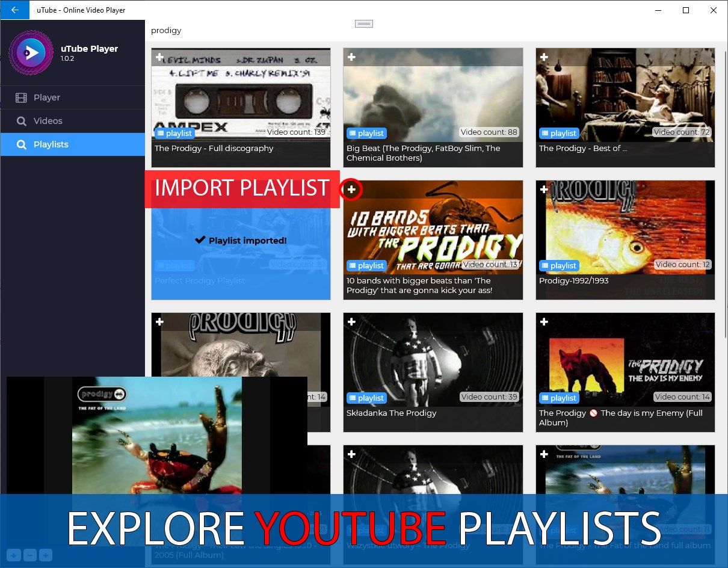This screenshot has width=728, height=568.
Task: Click the 'Video count: 39' label
Action: (489, 397)
